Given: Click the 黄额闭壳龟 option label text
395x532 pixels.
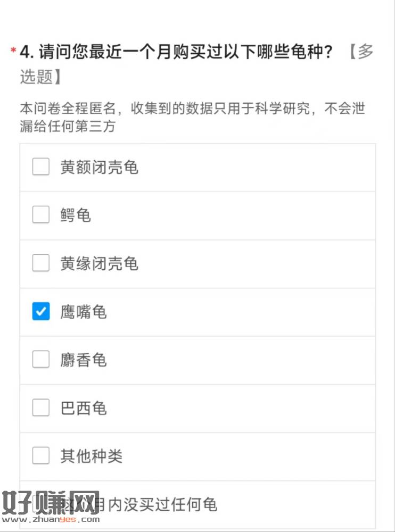Looking at the screenshot, I should [x=99, y=168].
